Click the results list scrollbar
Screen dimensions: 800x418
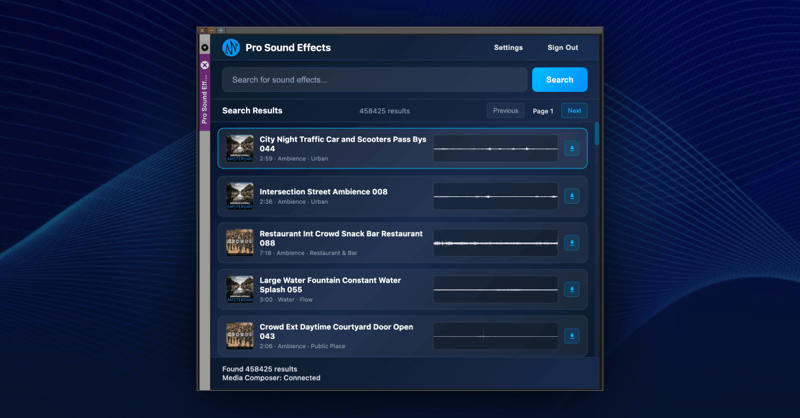tap(597, 134)
